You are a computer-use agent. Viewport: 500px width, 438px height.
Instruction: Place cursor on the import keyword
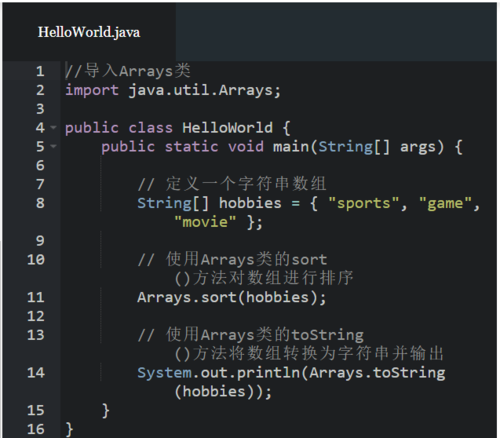[x=92, y=90]
